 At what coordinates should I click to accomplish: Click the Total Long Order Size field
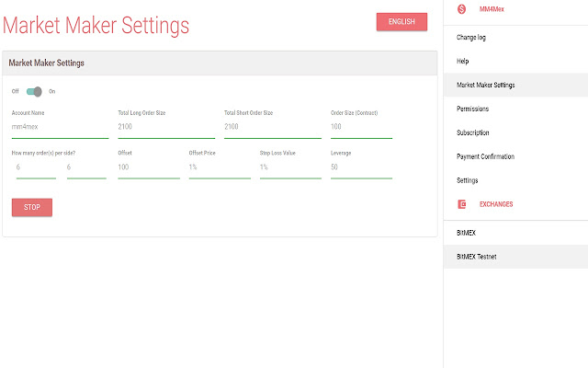(166, 127)
